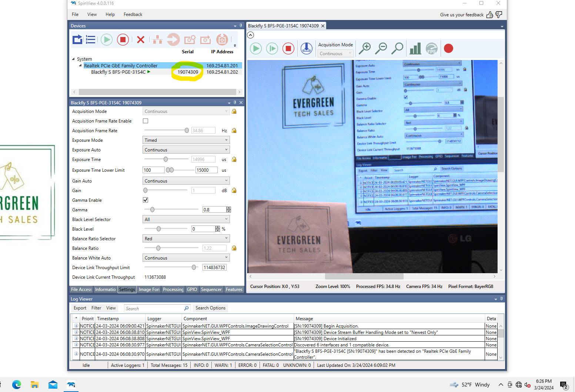Click the orange arrow icon in Devices toolbar

[173, 39]
